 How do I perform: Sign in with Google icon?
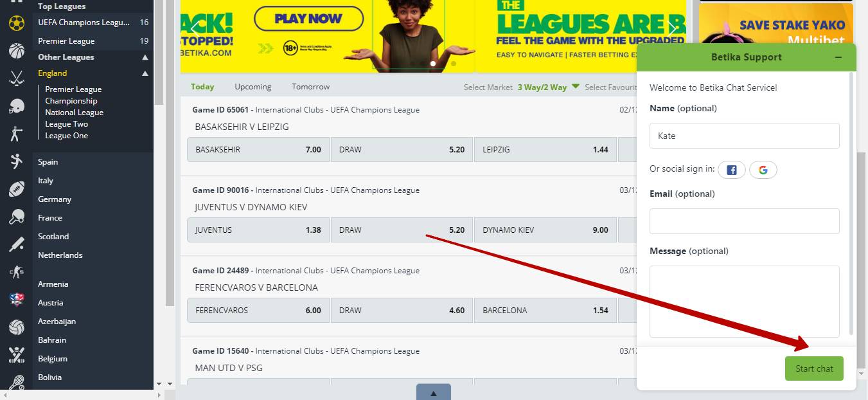[763, 170]
